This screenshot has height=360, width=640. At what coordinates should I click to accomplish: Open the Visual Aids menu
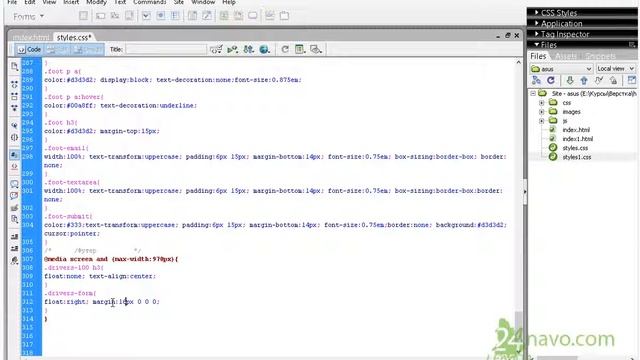[x=316, y=49]
